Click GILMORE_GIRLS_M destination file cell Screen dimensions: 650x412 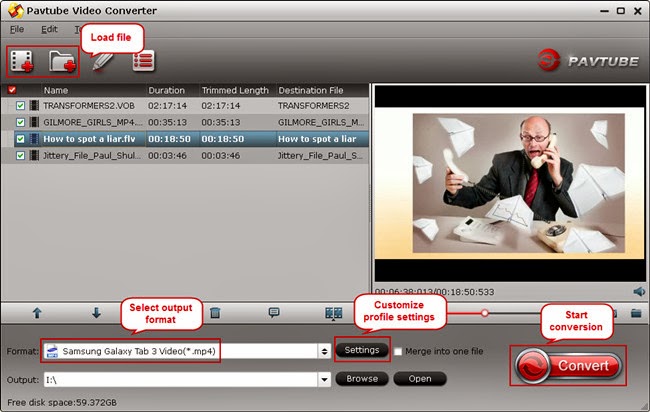coord(321,122)
